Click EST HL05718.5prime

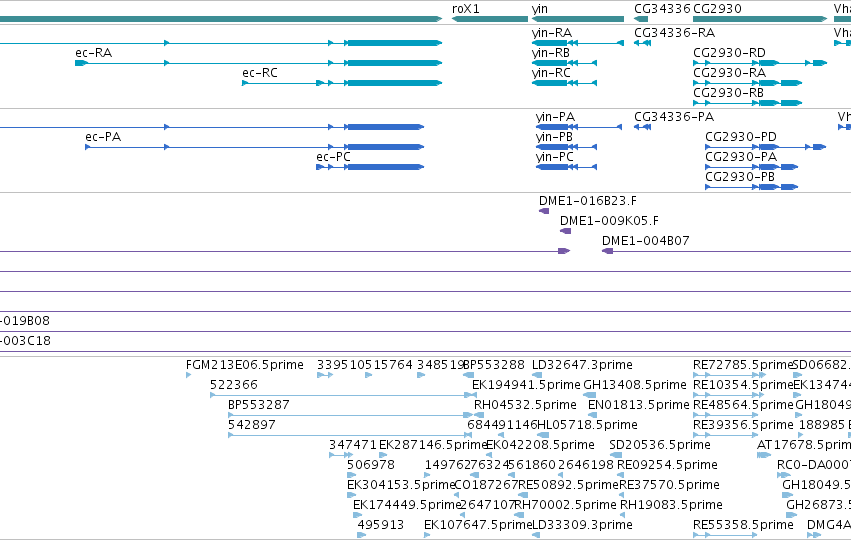pos(543,435)
